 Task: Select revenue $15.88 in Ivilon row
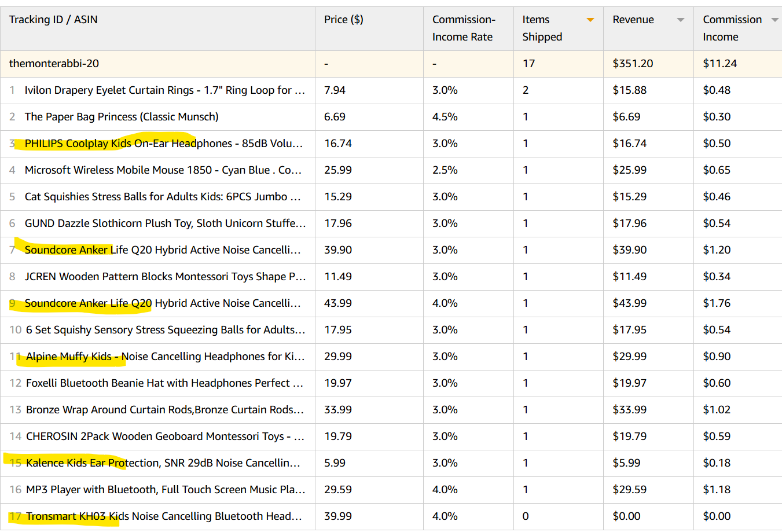[x=630, y=90]
